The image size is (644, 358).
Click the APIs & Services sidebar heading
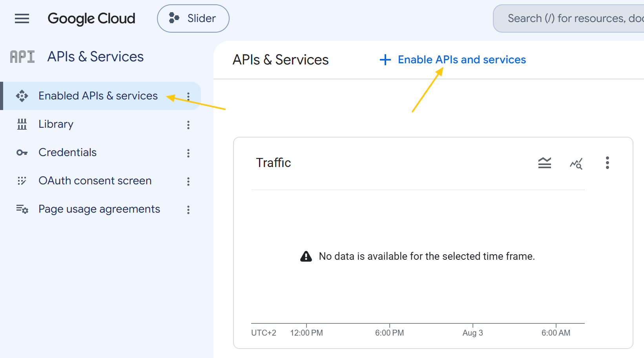click(x=95, y=57)
